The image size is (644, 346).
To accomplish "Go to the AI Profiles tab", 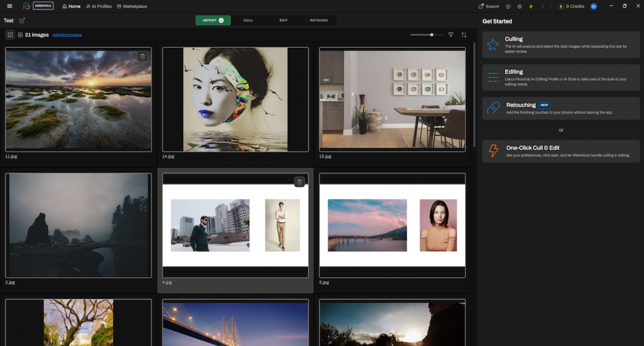I will pyautogui.click(x=98, y=6).
